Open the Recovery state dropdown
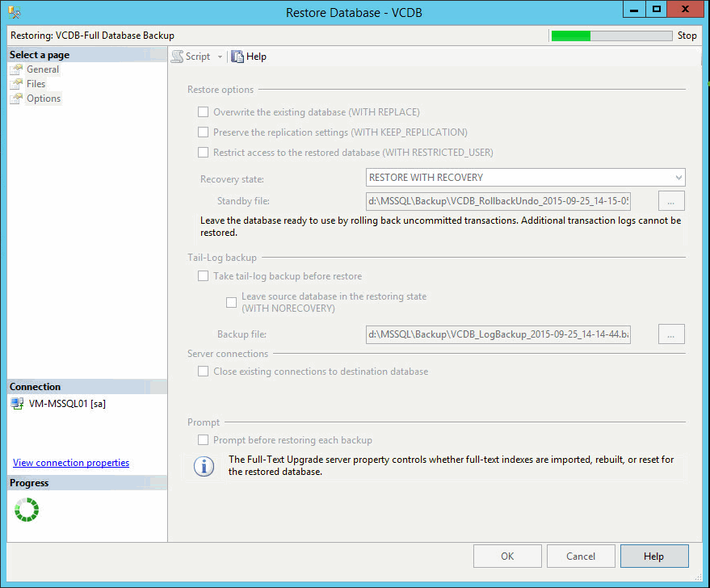The height and width of the screenshot is (588, 710). coord(525,178)
